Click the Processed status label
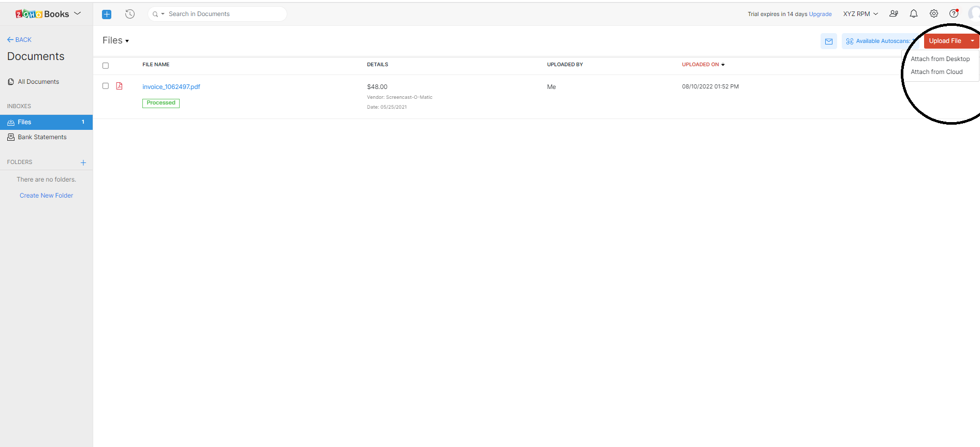980x447 pixels. (x=161, y=103)
